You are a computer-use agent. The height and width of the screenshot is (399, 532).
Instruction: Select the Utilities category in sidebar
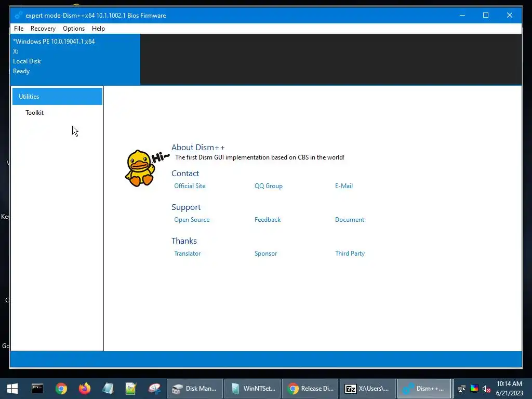point(57,96)
